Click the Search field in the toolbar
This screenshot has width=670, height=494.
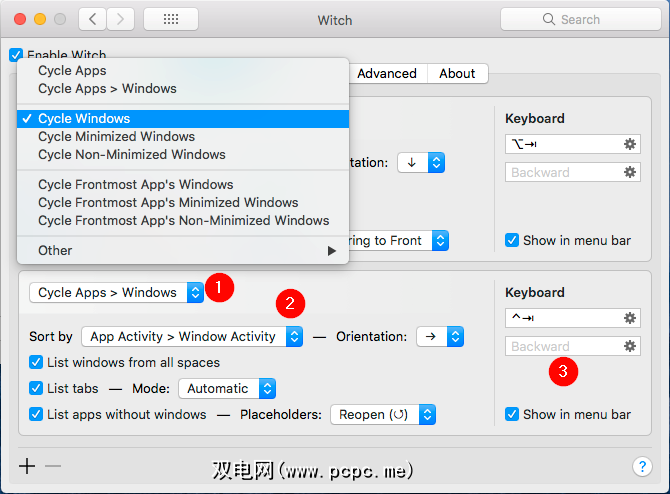tap(581, 19)
